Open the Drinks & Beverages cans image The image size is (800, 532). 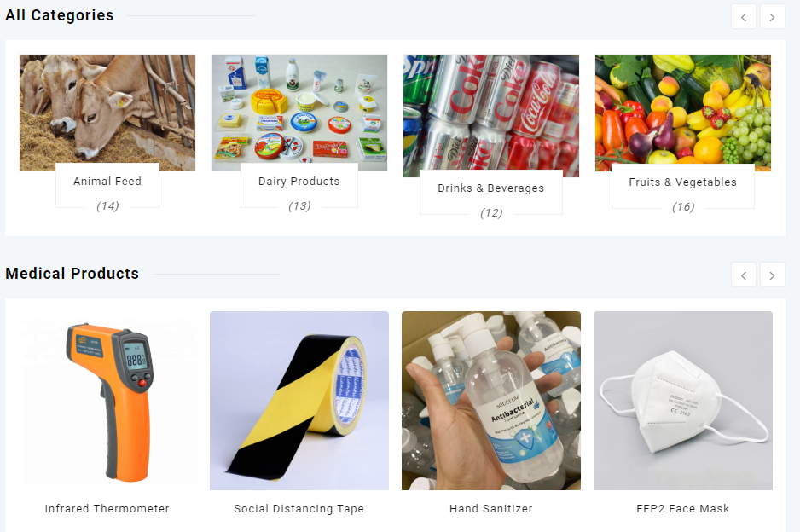coord(490,116)
